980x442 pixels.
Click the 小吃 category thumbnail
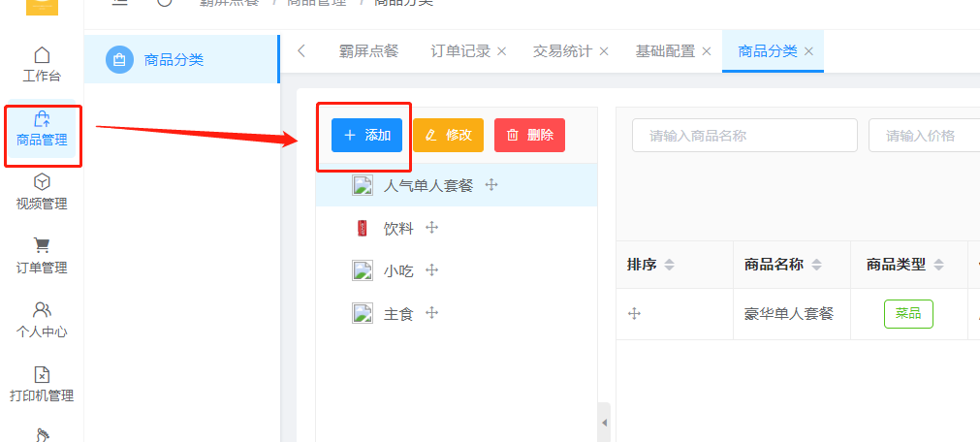tap(363, 270)
